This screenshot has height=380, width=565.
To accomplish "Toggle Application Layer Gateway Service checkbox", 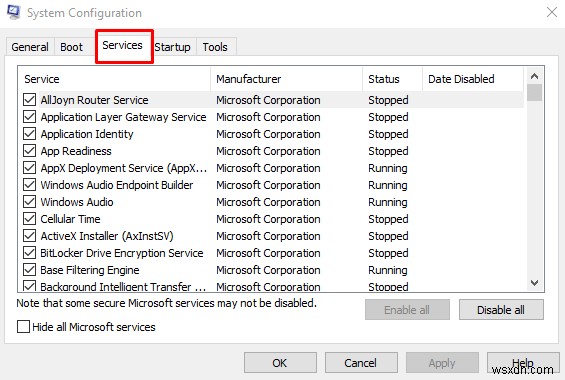I will tap(29, 117).
